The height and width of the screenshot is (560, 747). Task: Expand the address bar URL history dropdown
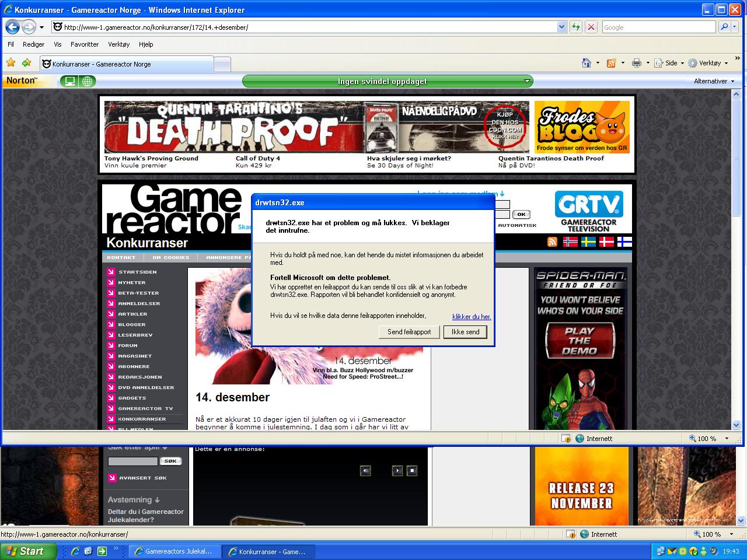pyautogui.click(x=561, y=27)
